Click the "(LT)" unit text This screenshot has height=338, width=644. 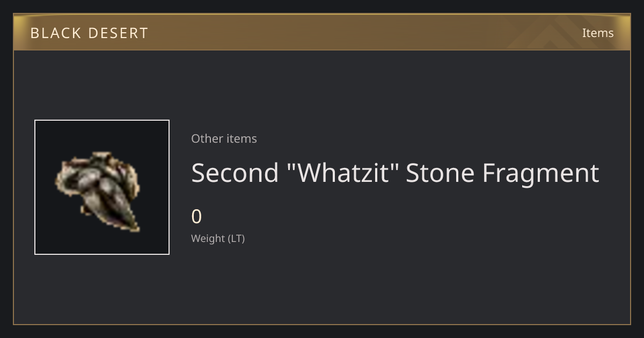pyautogui.click(x=237, y=239)
